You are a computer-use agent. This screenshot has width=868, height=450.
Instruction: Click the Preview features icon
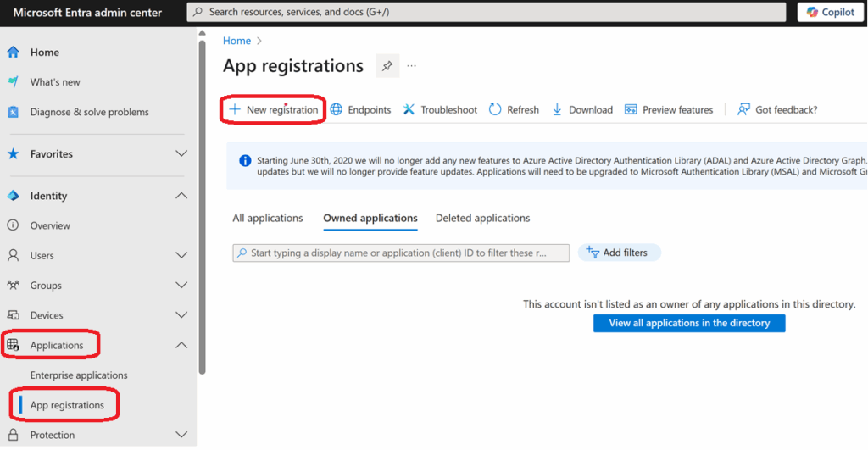click(631, 109)
